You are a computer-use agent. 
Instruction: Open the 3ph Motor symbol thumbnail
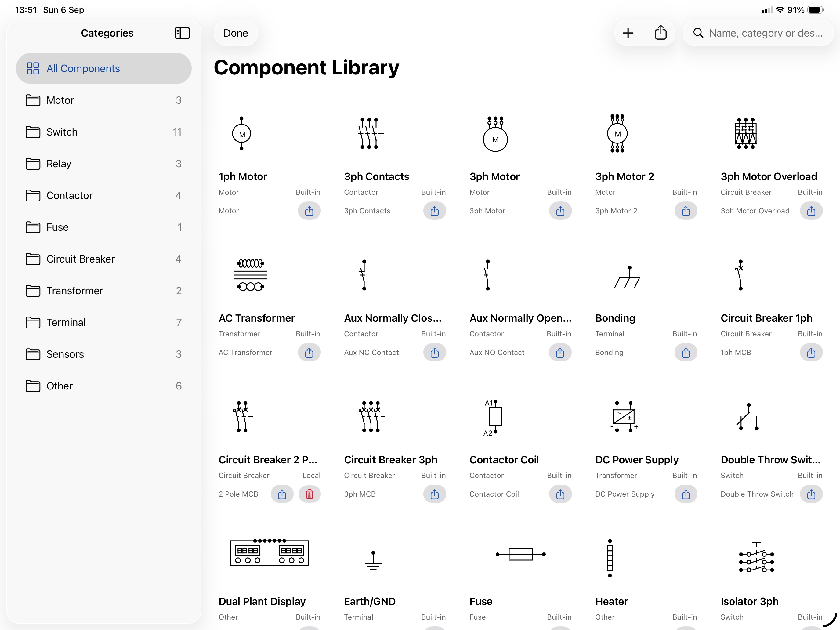tap(495, 134)
